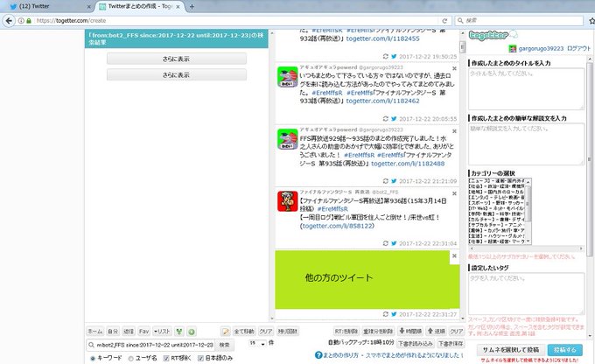
Task: Select the 仕事 category in the list
Action: (x=497, y=241)
